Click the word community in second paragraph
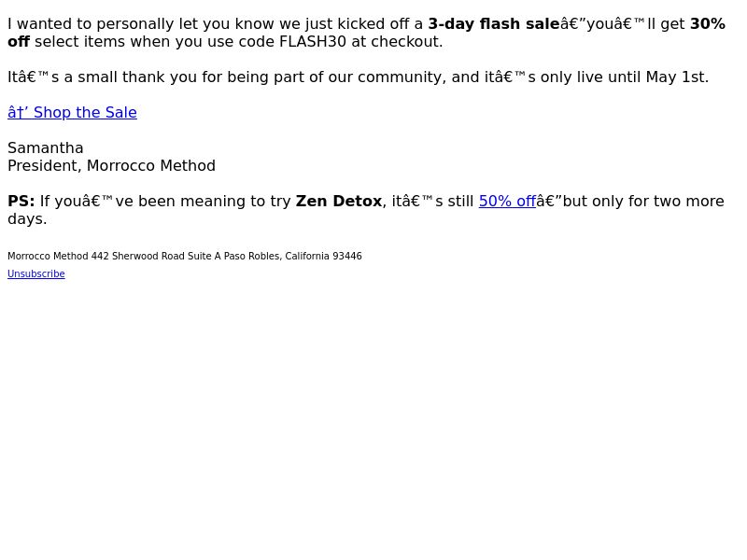The width and height of the screenshot is (747, 560). [400, 77]
